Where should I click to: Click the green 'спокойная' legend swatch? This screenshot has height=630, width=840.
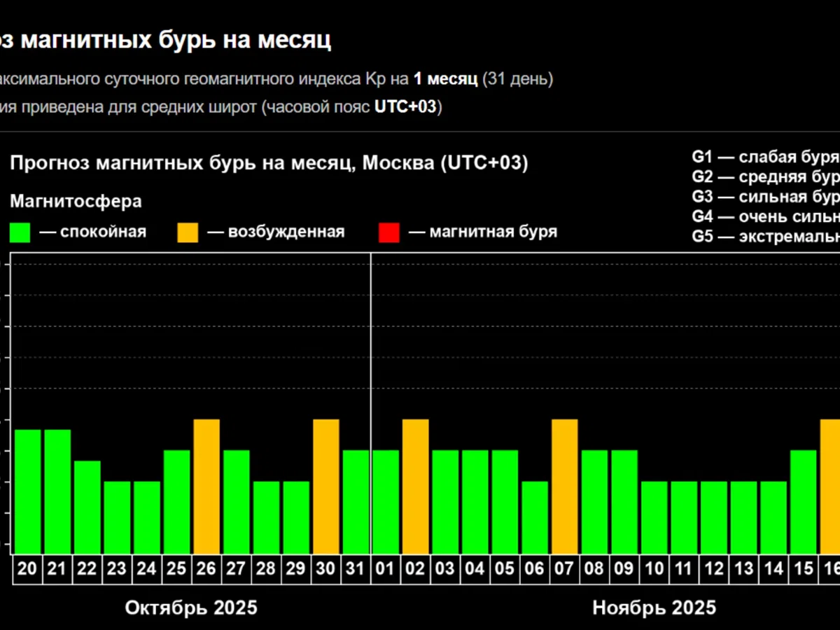pyautogui.click(x=20, y=232)
